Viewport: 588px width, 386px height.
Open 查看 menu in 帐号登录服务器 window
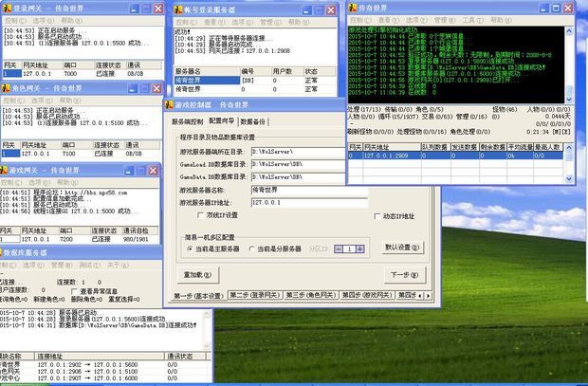pyautogui.click(x=215, y=22)
